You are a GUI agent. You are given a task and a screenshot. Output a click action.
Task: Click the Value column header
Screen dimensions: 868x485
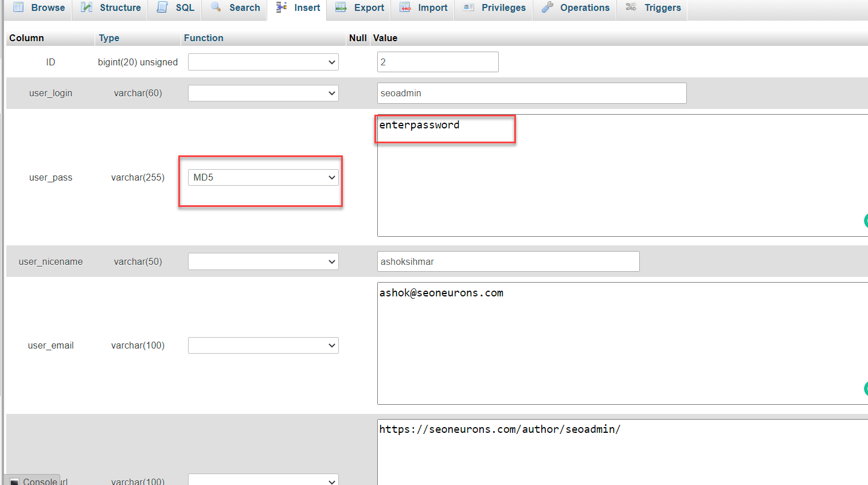tap(385, 38)
